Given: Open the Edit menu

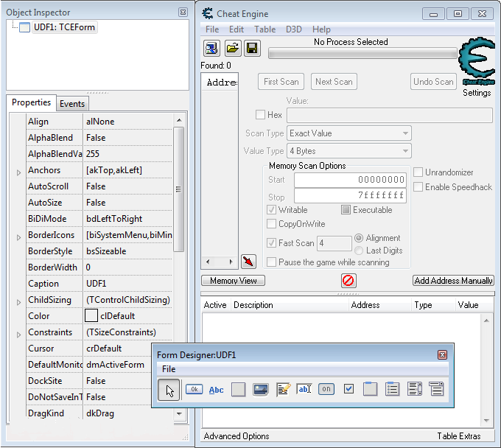Looking at the screenshot, I should [x=237, y=29].
